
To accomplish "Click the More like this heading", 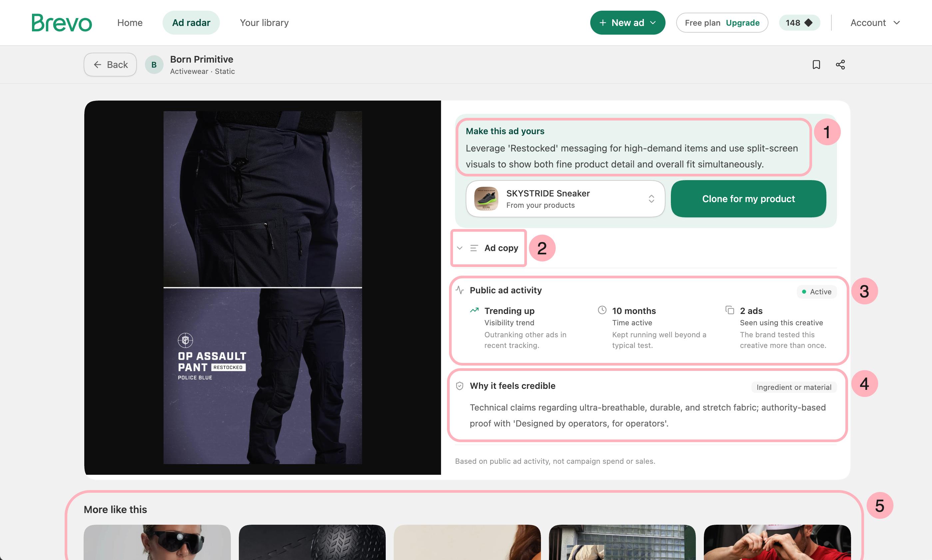I will point(115,509).
